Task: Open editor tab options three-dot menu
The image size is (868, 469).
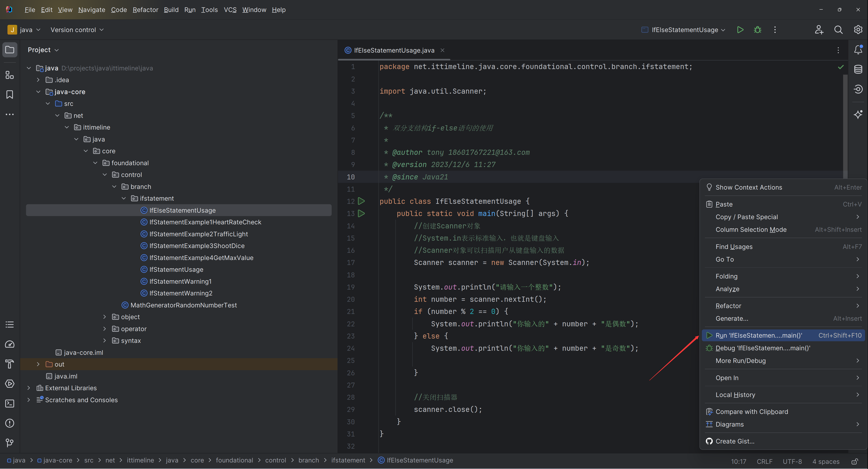Action: pos(838,50)
